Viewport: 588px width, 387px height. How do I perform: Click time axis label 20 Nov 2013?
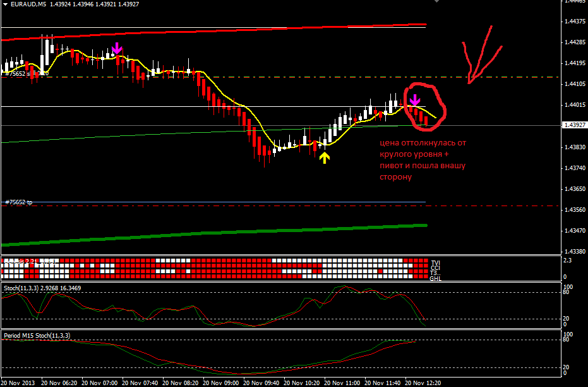(x=18, y=383)
